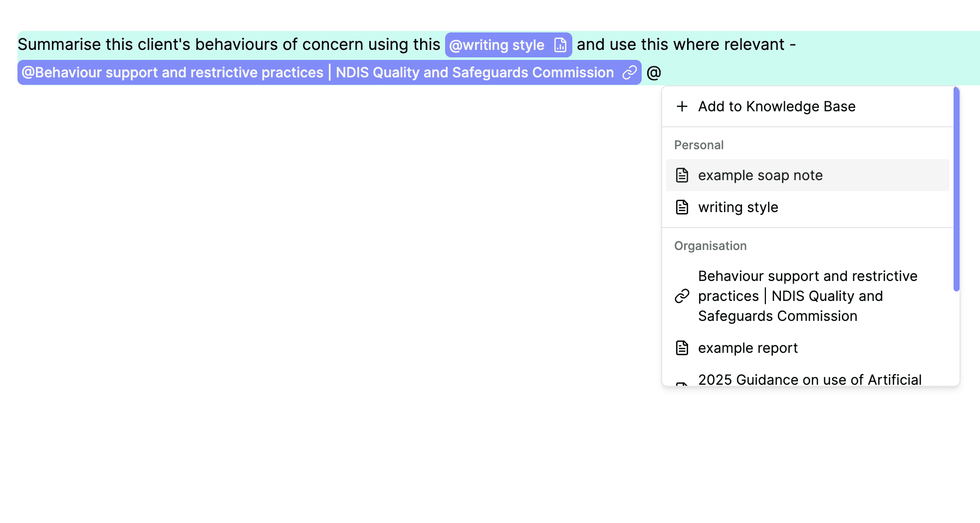This screenshot has width=980, height=523.
Task: Pick writing style from Personal list
Action: click(x=738, y=207)
